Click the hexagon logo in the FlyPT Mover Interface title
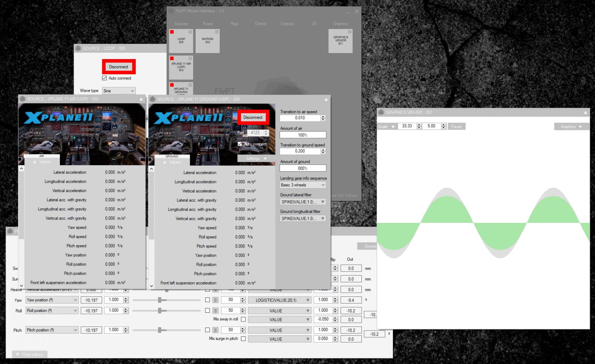This screenshot has width=595, height=364. pyautogui.click(x=171, y=11)
